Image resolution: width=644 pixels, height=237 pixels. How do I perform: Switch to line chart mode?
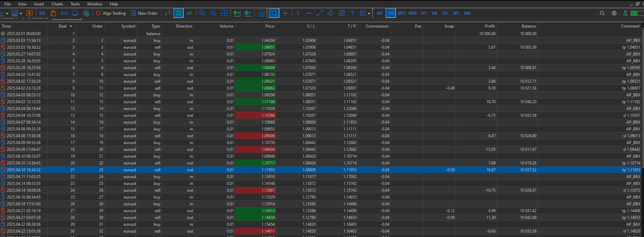point(190,13)
